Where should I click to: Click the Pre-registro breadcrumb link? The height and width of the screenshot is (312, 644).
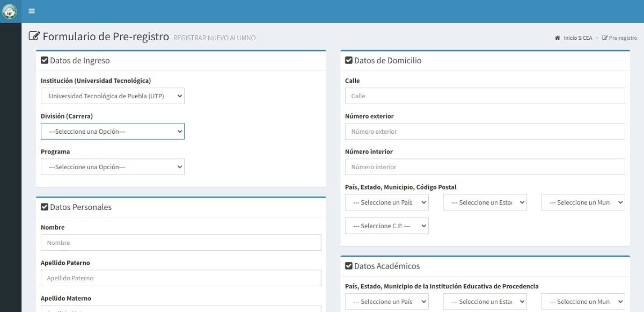point(623,38)
